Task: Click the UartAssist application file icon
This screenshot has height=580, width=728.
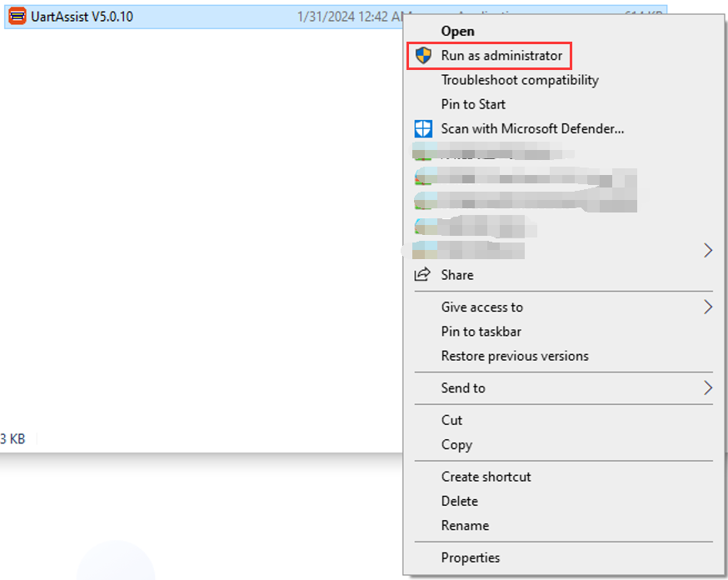Action: point(16,15)
